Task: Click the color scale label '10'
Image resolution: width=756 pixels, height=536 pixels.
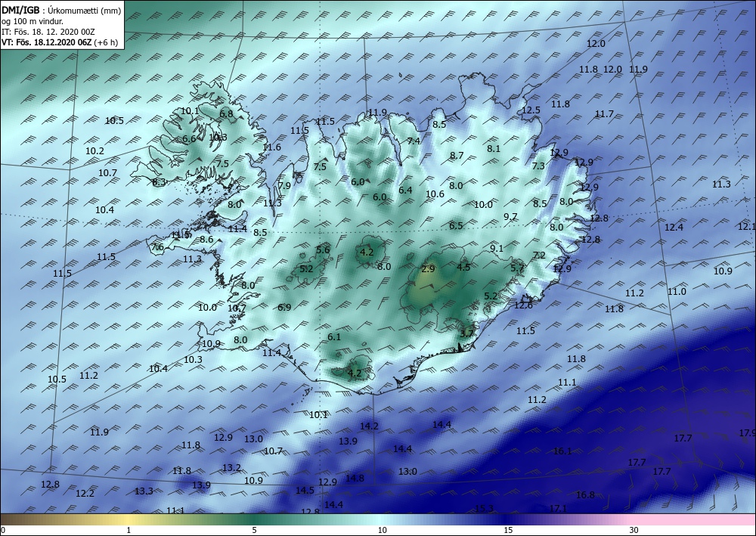Action: (x=382, y=530)
